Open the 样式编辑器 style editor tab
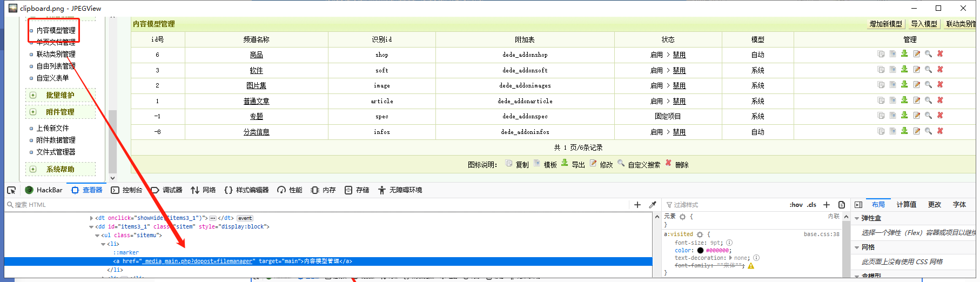 click(246, 190)
